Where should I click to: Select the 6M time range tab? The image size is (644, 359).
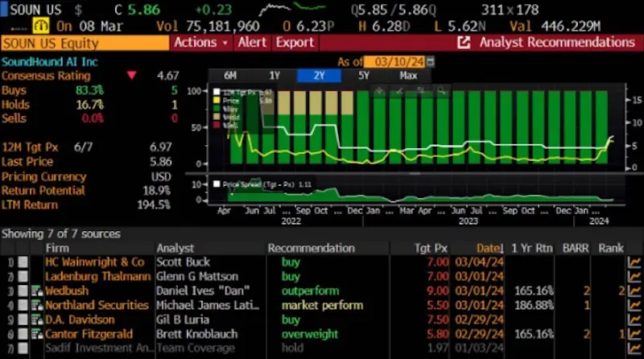tap(230, 76)
